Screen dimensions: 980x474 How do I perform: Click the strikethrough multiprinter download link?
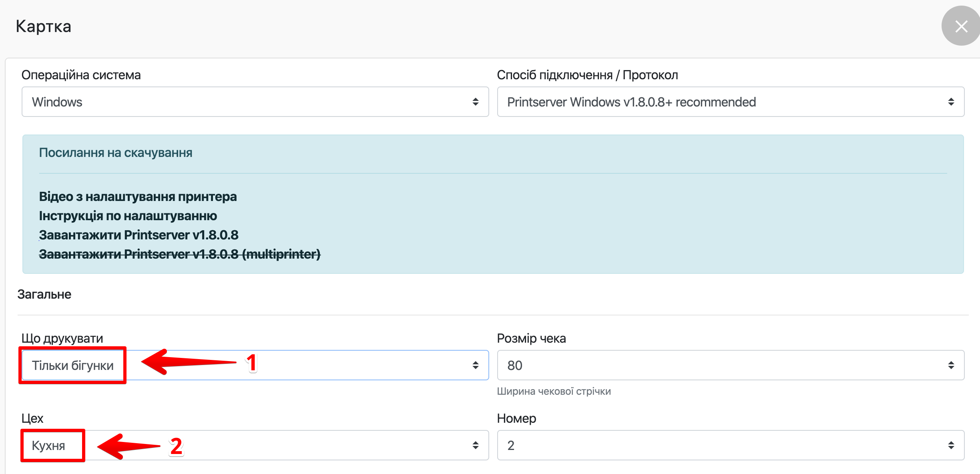tap(179, 254)
